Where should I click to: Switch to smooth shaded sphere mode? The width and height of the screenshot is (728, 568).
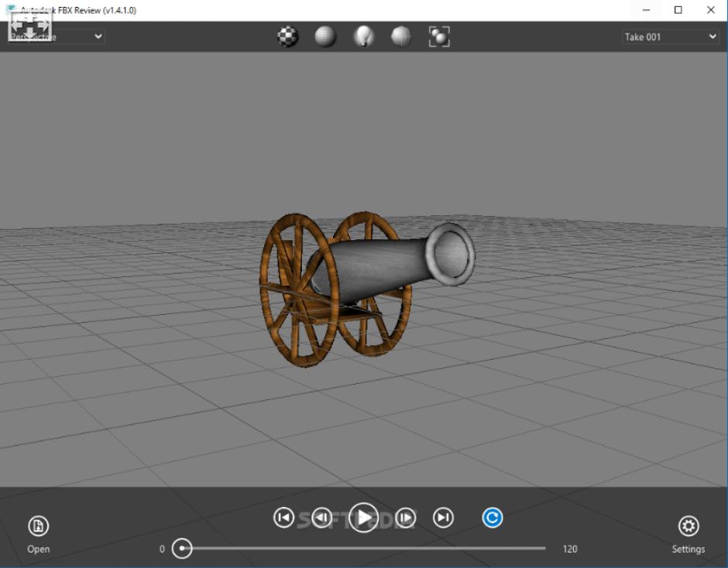[x=325, y=36]
